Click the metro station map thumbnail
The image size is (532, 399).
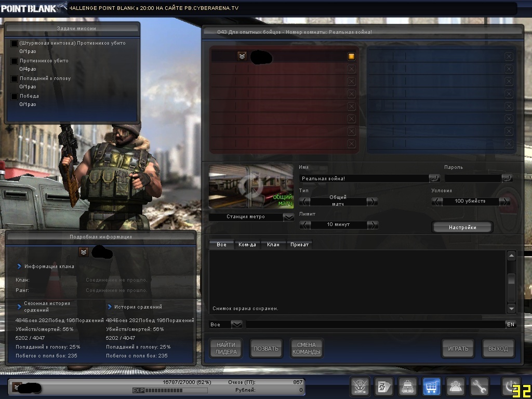251,187
